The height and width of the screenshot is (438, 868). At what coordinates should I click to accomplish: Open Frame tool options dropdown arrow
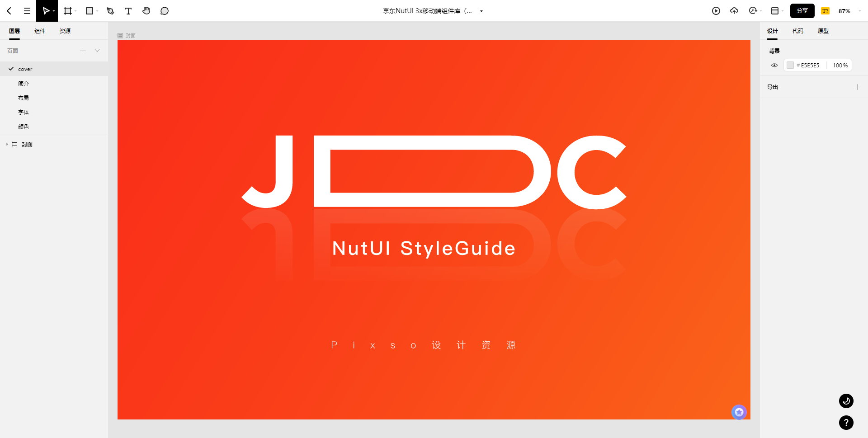pos(75,11)
